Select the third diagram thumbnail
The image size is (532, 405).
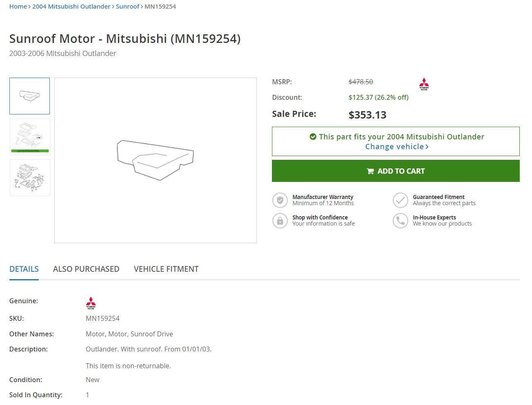coord(30,178)
